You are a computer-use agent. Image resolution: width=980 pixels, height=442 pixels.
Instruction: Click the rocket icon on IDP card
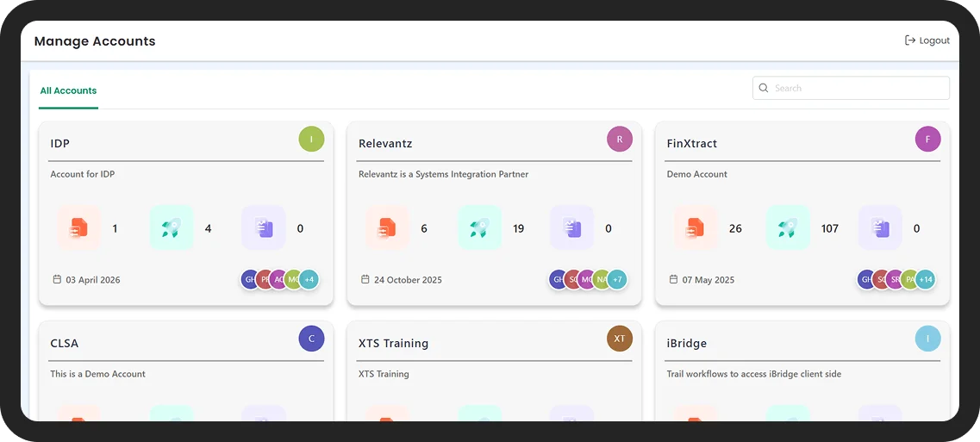(172, 228)
